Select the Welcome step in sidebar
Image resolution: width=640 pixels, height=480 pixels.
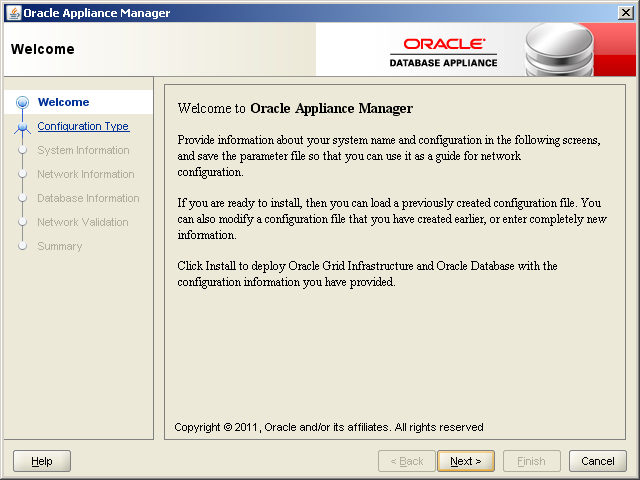pyautogui.click(x=63, y=102)
